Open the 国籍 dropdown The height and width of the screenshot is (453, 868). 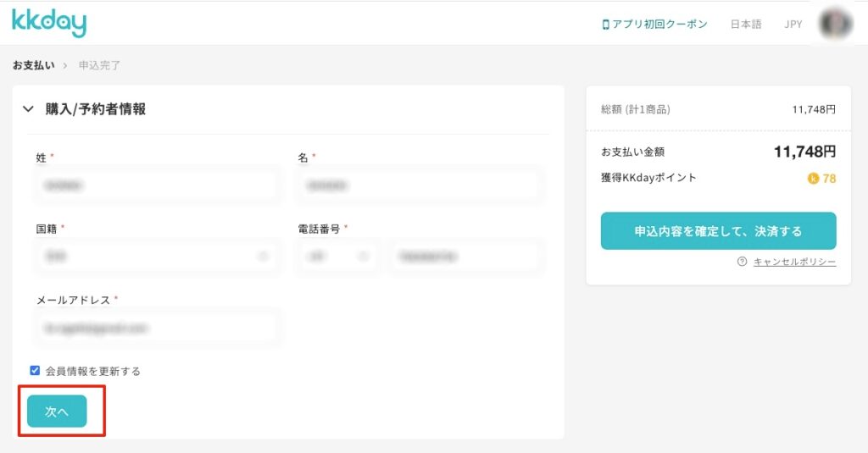[x=157, y=257]
